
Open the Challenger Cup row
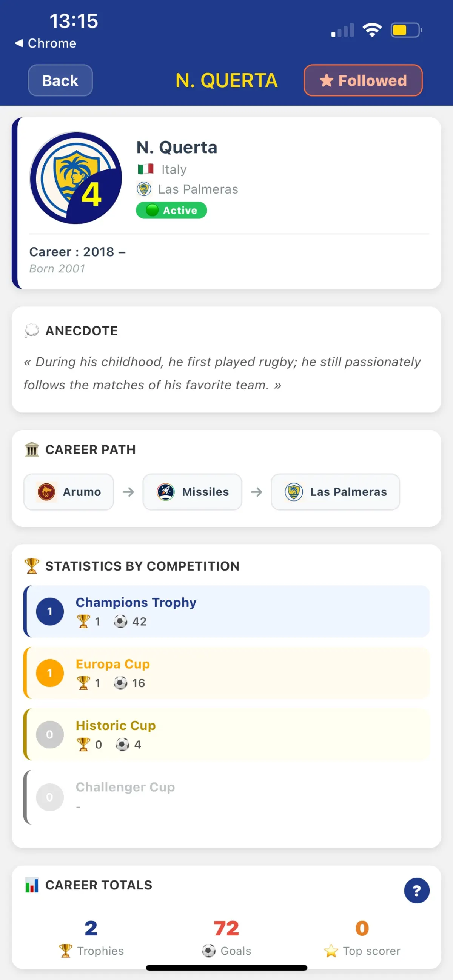point(226,797)
